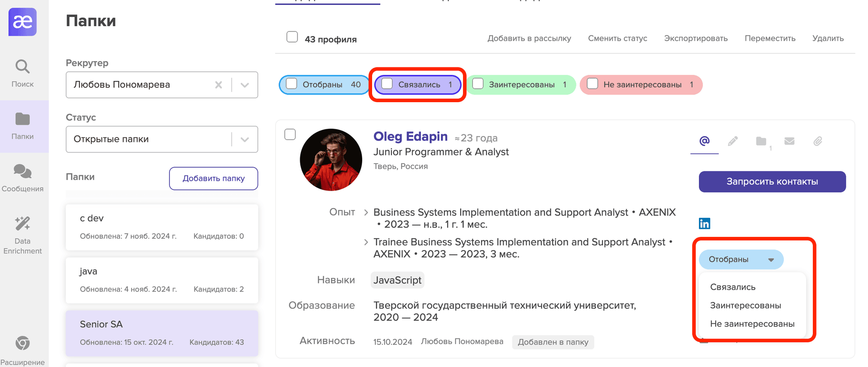Click the pencil notes icon on profile

(733, 141)
